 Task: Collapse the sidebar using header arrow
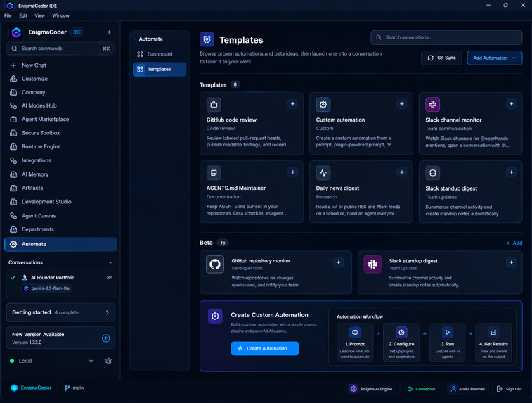tap(109, 32)
